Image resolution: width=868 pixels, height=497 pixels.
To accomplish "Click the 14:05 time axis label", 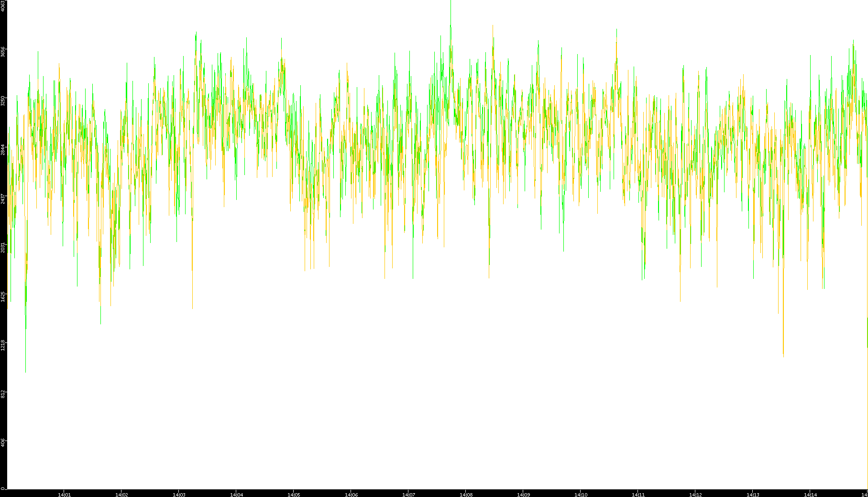I will pos(294,495).
